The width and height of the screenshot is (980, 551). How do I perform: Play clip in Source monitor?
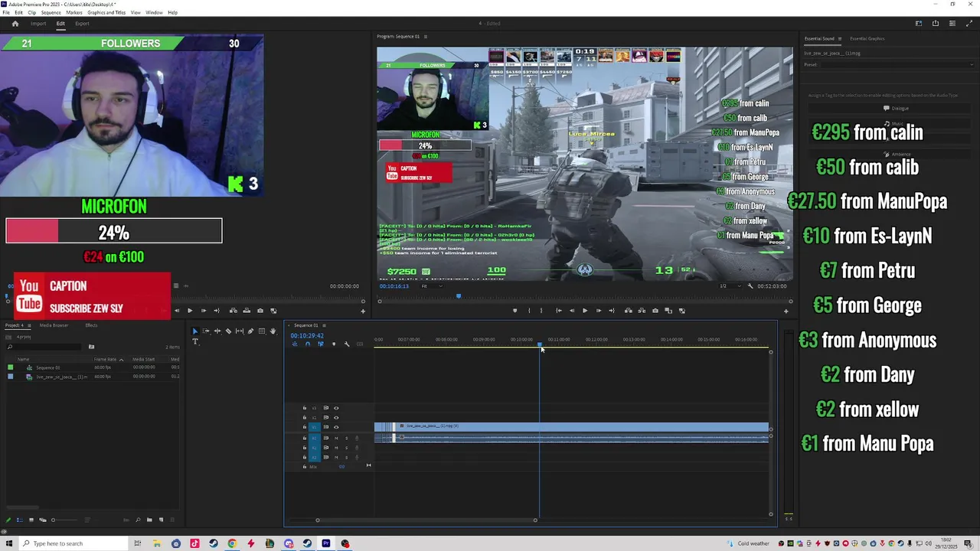click(x=190, y=311)
